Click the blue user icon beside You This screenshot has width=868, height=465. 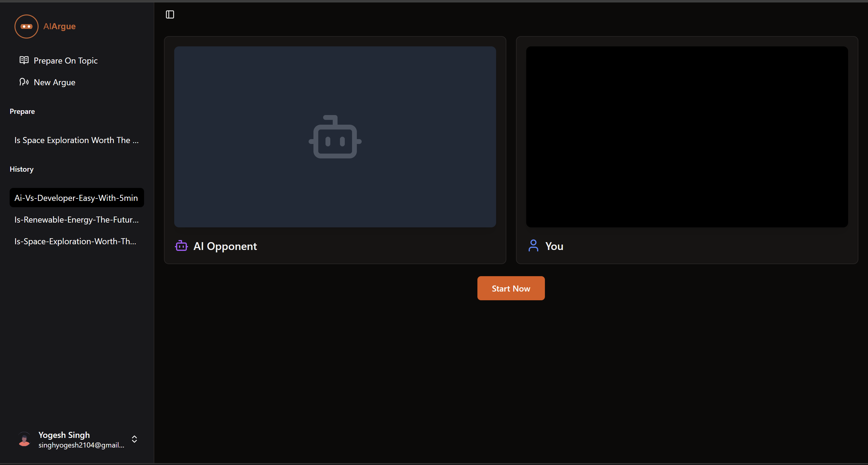(x=533, y=246)
